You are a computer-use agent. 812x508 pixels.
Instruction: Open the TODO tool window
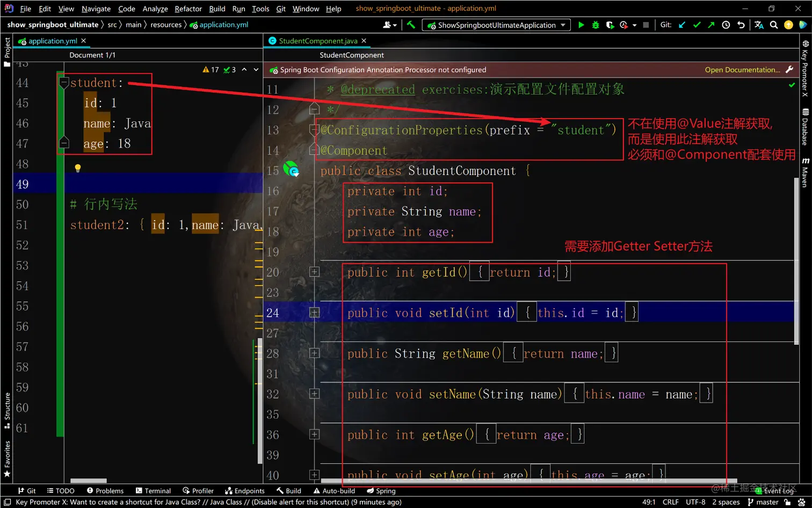61,491
